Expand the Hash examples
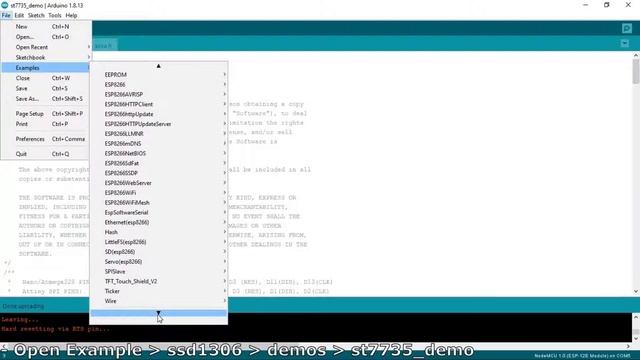Screen dimensions: 640x360 click(x=159, y=232)
